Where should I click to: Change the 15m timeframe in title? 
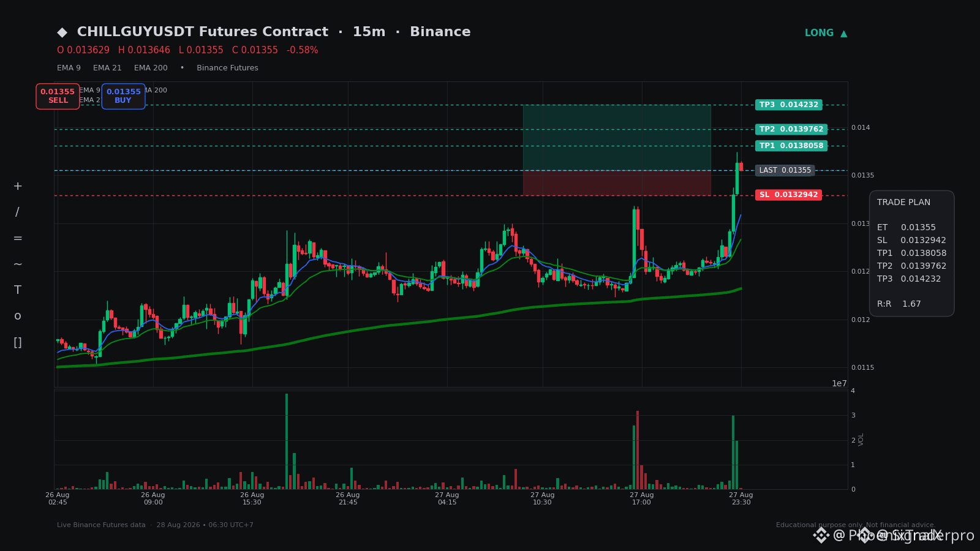(369, 32)
